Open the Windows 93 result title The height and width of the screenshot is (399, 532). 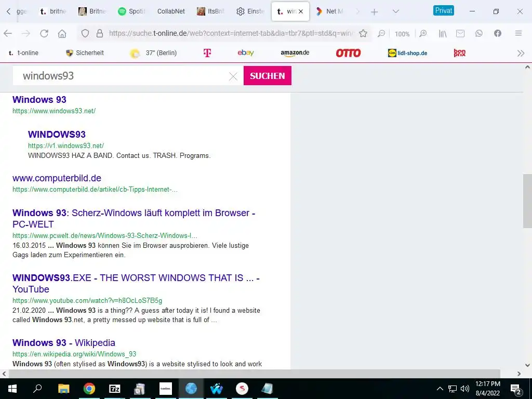(39, 100)
